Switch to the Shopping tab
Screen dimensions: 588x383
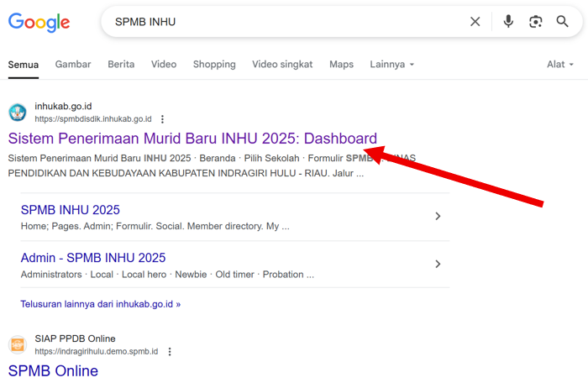click(214, 64)
